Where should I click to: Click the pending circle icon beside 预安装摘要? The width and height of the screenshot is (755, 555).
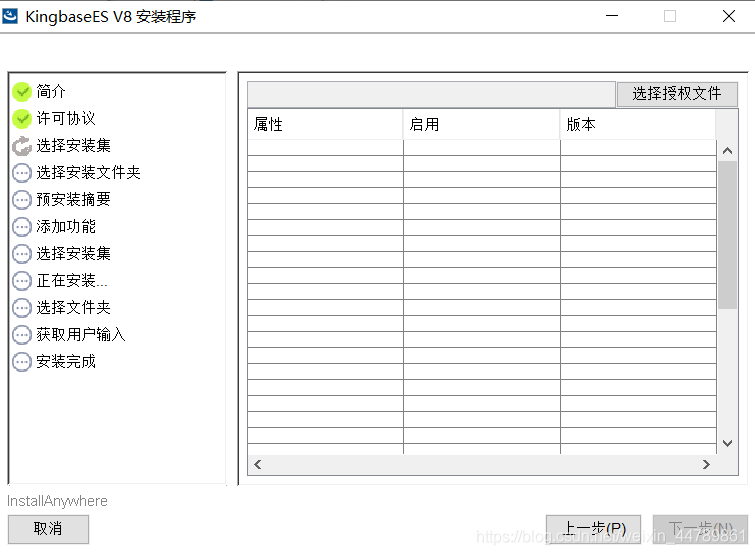pos(22,200)
